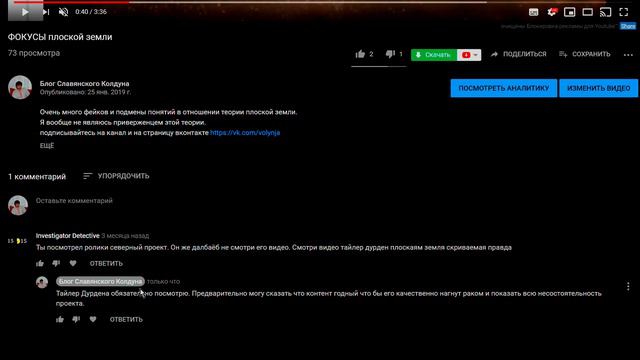Screen dimensions: 640x360
Task: Click the 0:40 / 3:36 time display
Action: pos(91,12)
